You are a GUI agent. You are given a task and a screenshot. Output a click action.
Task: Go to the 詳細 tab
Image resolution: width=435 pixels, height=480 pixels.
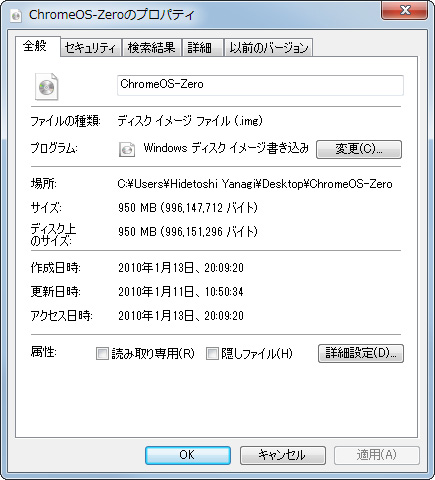tap(202, 48)
